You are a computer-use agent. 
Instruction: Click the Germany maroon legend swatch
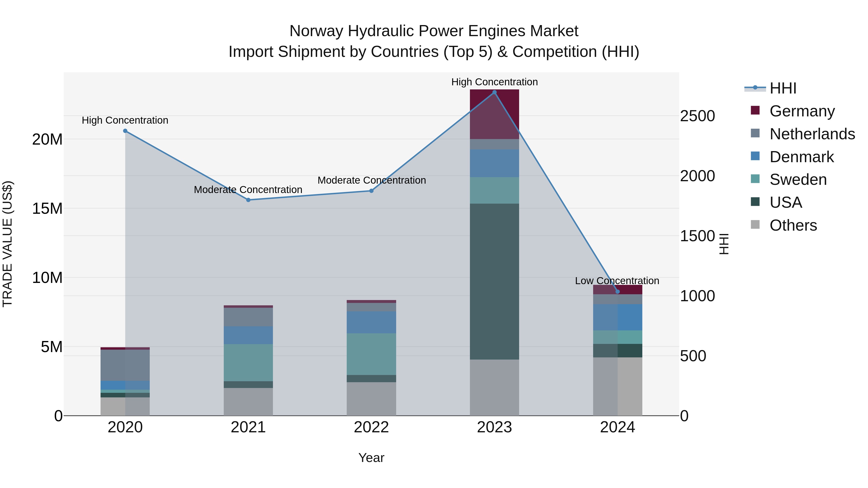point(755,110)
